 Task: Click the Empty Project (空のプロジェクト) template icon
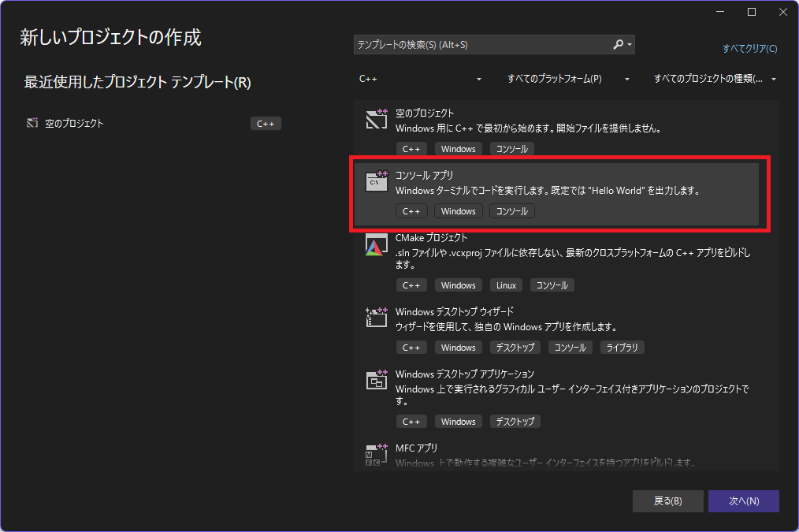pos(376,120)
